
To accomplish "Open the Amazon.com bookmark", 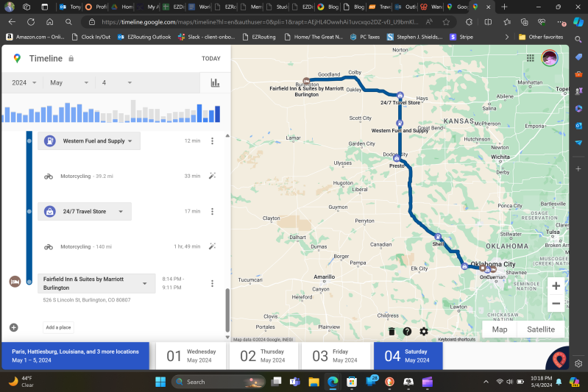I will 35,37.
